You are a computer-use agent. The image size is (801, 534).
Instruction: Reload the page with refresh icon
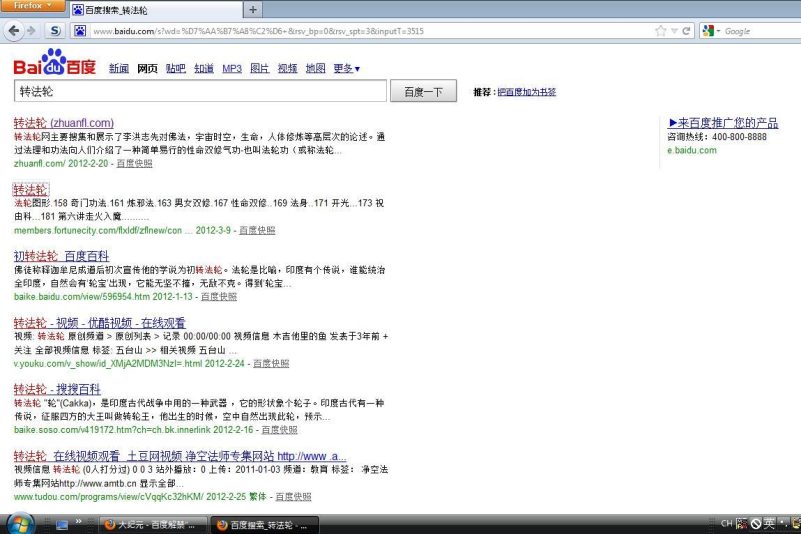point(686,31)
